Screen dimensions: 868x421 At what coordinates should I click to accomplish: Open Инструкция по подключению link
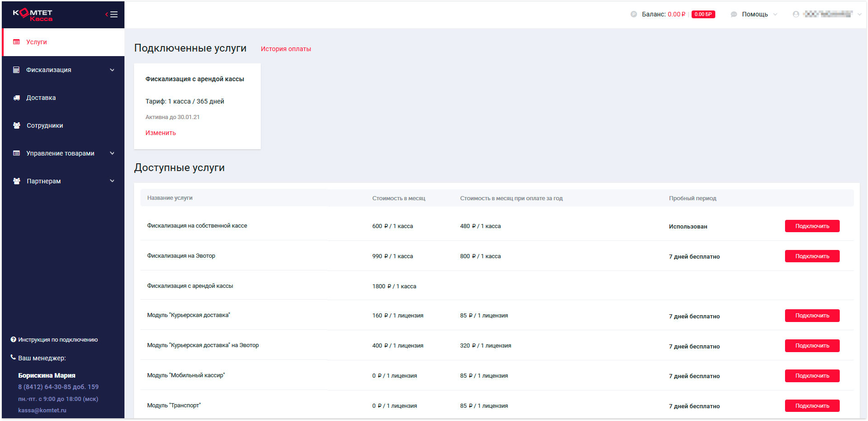[x=58, y=340]
